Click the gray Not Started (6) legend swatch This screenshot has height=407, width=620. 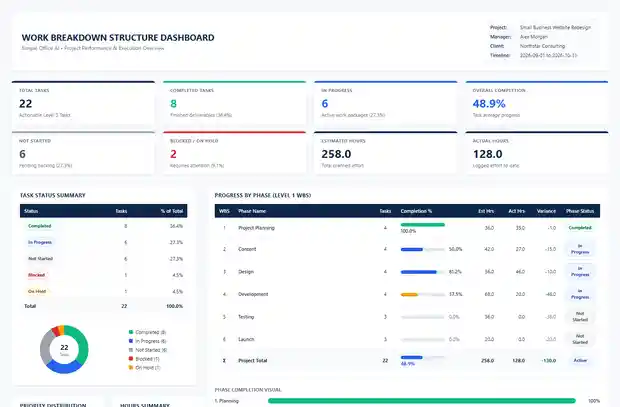coord(131,350)
